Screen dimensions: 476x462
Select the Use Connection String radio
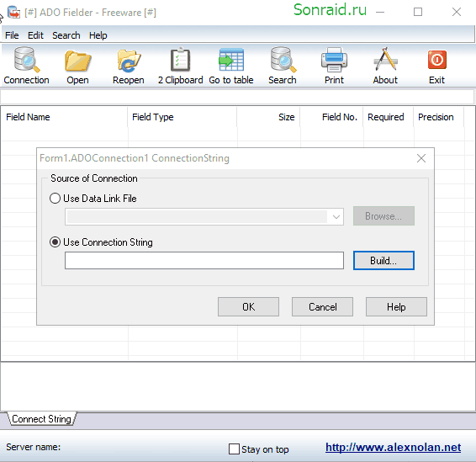(x=55, y=242)
